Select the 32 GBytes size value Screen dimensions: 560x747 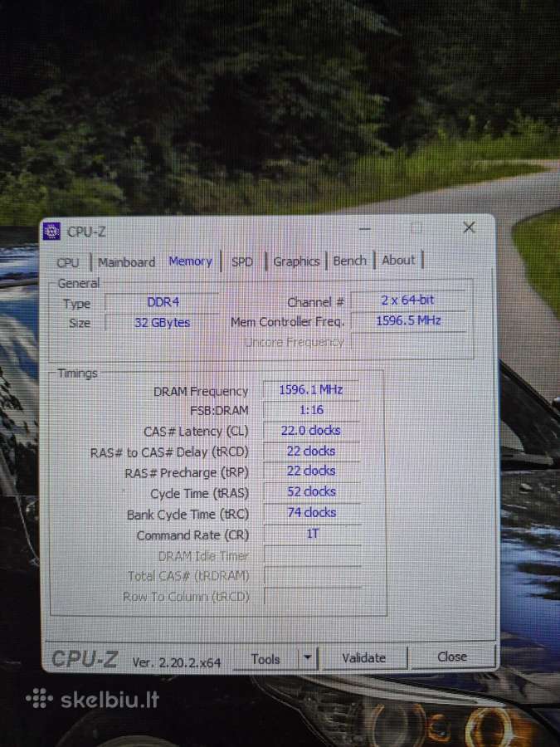tap(162, 323)
